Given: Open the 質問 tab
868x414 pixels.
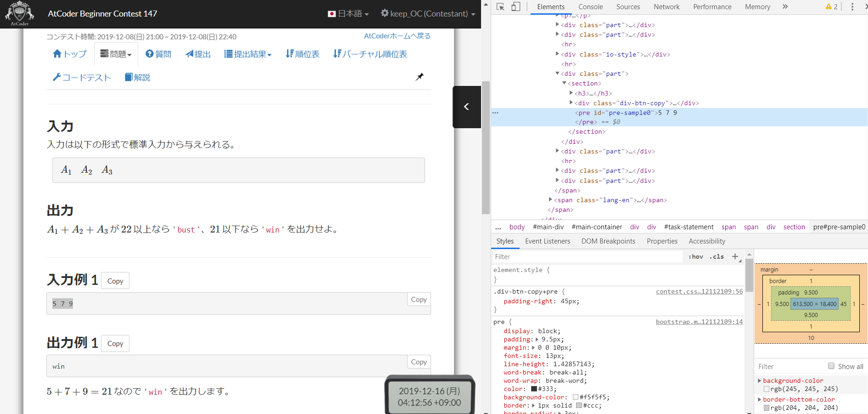Looking at the screenshot, I should [158, 54].
